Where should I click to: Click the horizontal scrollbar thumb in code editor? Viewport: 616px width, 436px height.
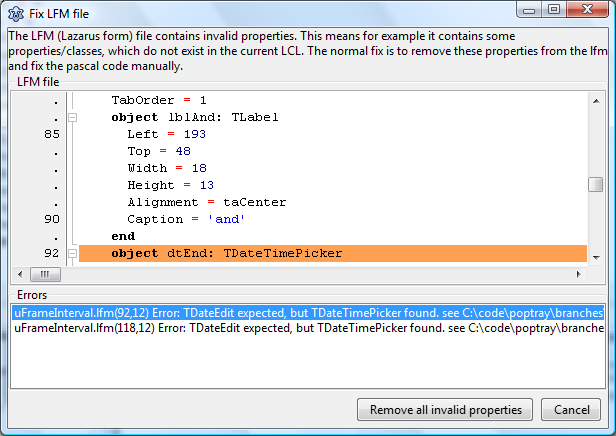click(45, 274)
